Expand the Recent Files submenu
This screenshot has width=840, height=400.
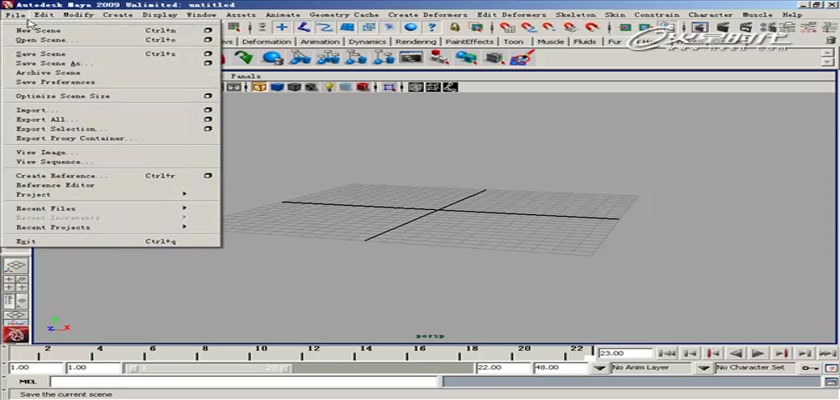point(185,208)
